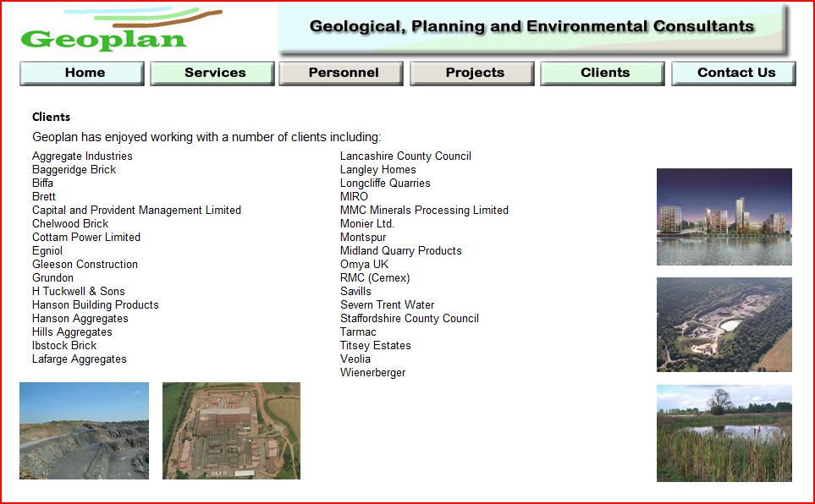
Task: Click the Brett client entry
Action: pos(44,196)
